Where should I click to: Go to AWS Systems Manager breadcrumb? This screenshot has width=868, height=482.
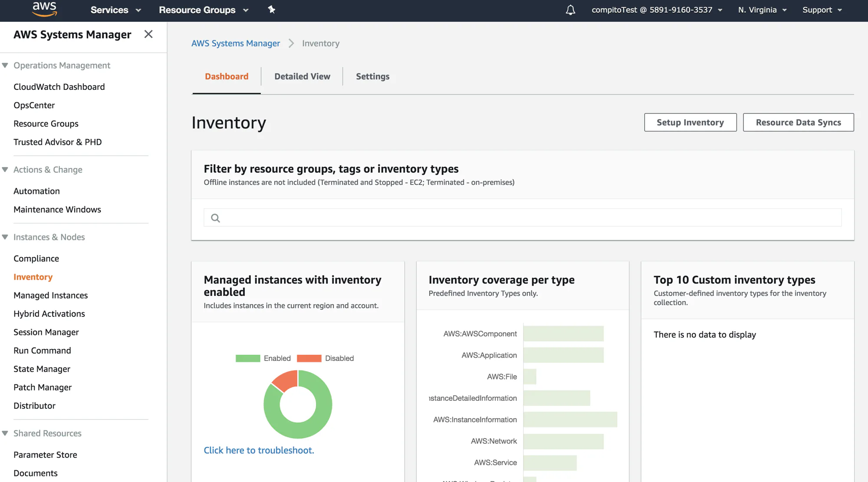[x=236, y=43]
